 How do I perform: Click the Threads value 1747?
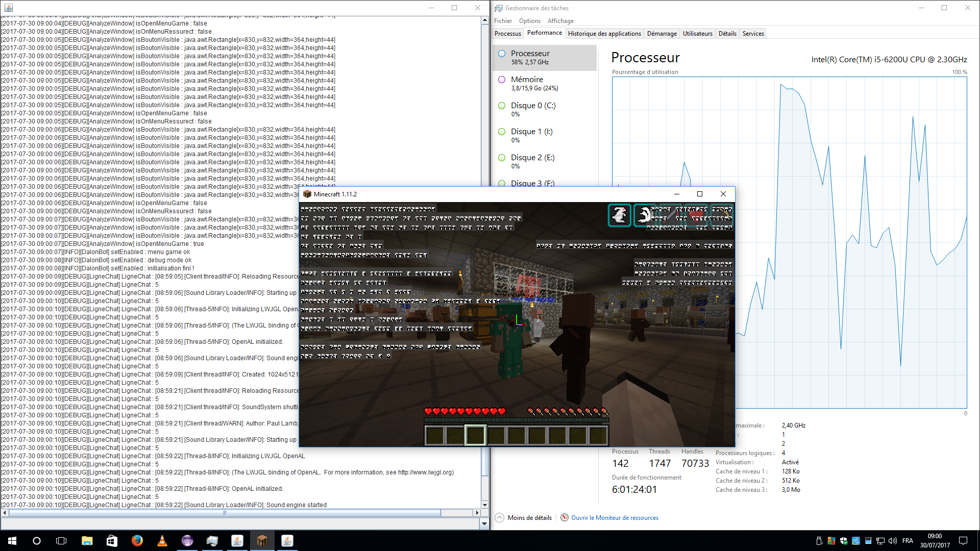tap(659, 463)
